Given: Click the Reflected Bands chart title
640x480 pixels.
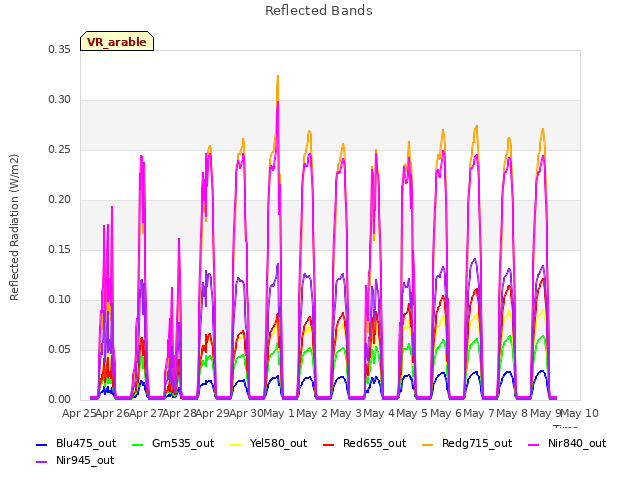Looking at the screenshot, I should tap(319, 11).
